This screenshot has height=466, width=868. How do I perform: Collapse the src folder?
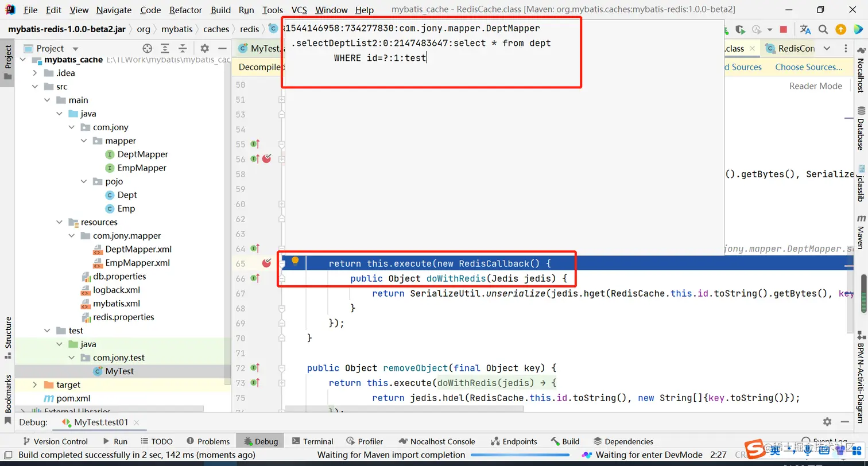tap(35, 87)
